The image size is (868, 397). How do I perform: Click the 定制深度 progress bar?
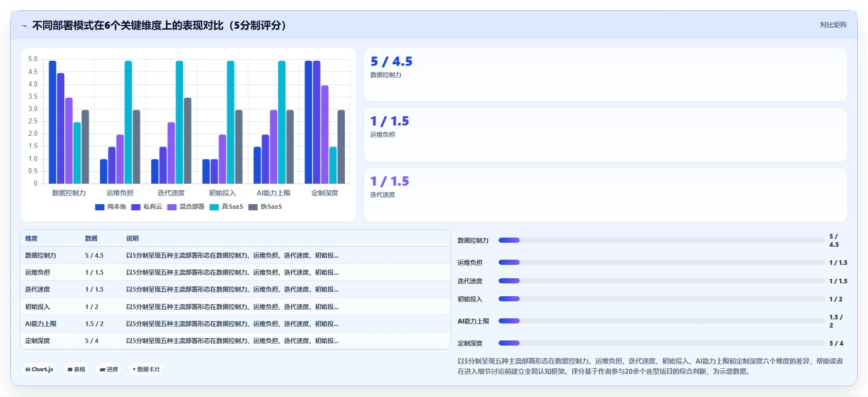click(662, 343)
